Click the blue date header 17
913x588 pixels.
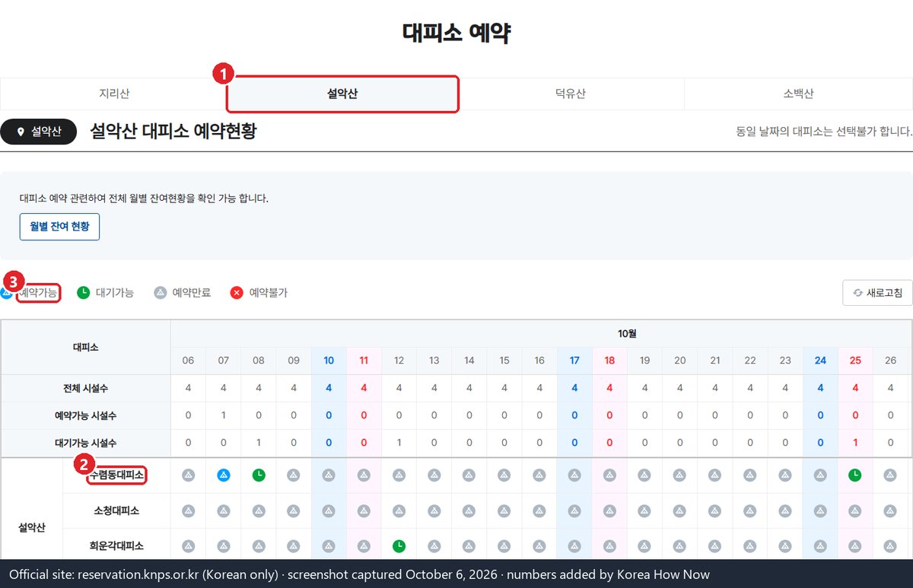click(574, 361)
